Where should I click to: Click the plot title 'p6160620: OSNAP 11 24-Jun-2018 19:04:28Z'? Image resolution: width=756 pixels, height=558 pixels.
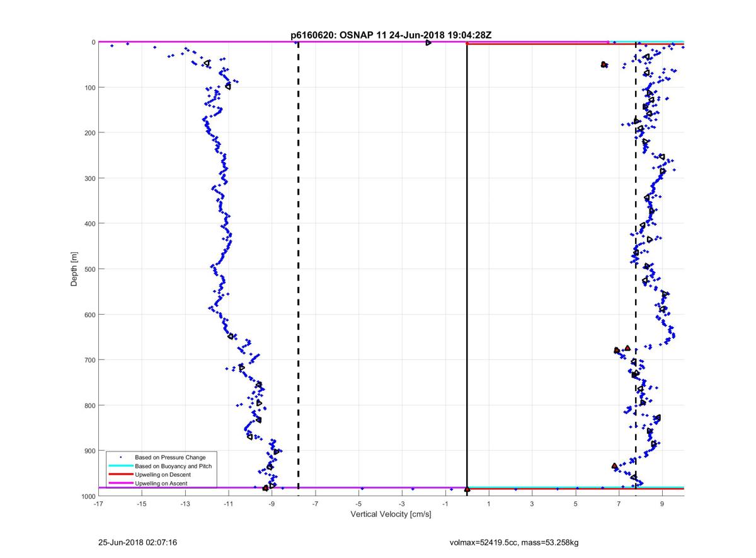[x=391, y=35]
